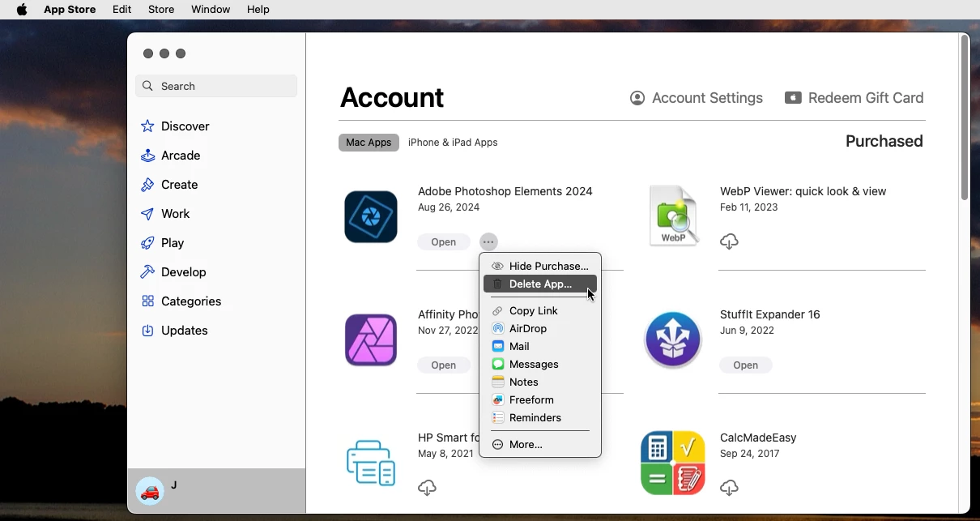Download WebP Viewer via cloud icon

(729, 241)
